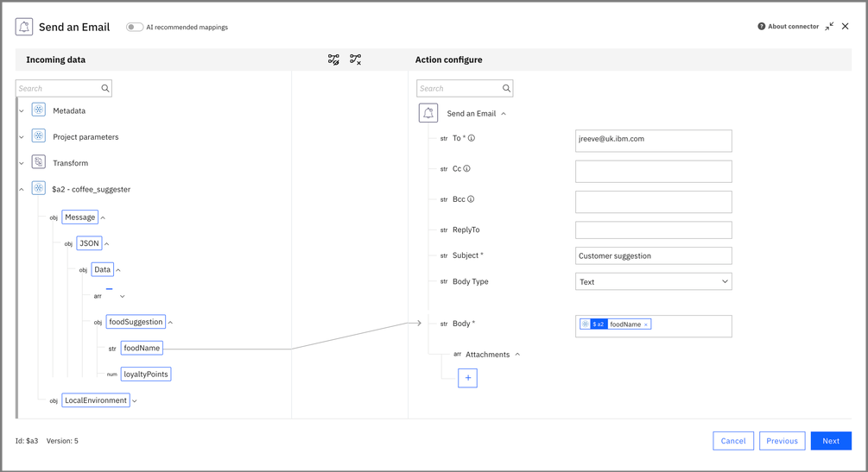Image resolution: width=868 pixels, height=472 pixels.
Task: Open About connector help icon
Action: click(x=761, y=27)
